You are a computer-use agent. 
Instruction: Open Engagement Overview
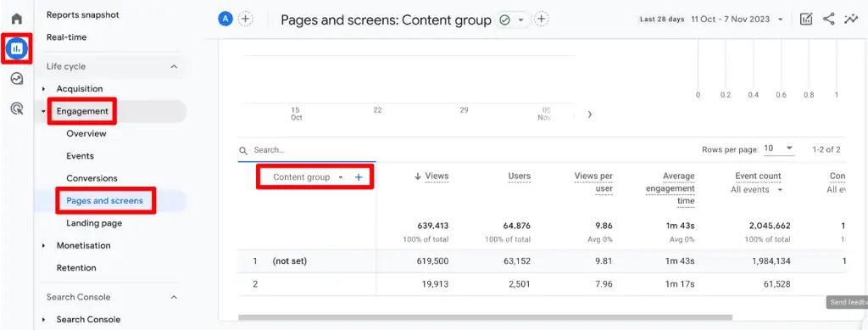point(86,133)
